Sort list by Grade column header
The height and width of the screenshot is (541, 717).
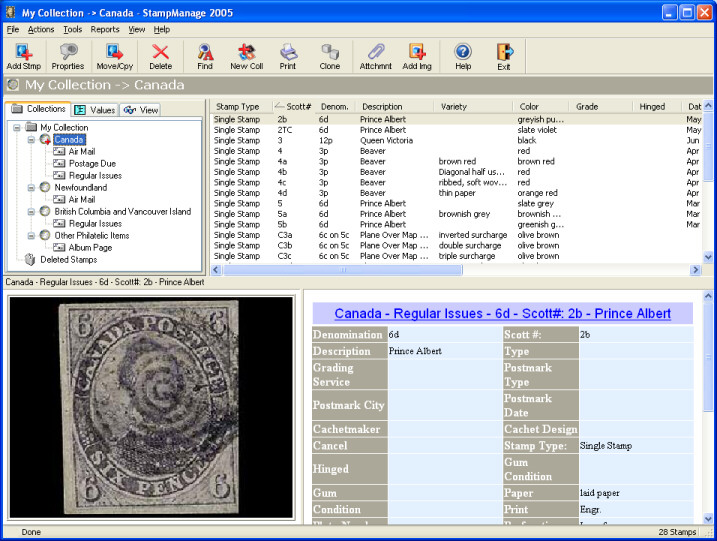(587, 107)
